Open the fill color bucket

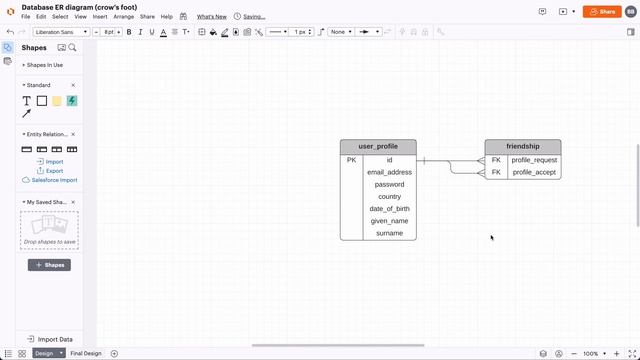click(x=213, y=32)
